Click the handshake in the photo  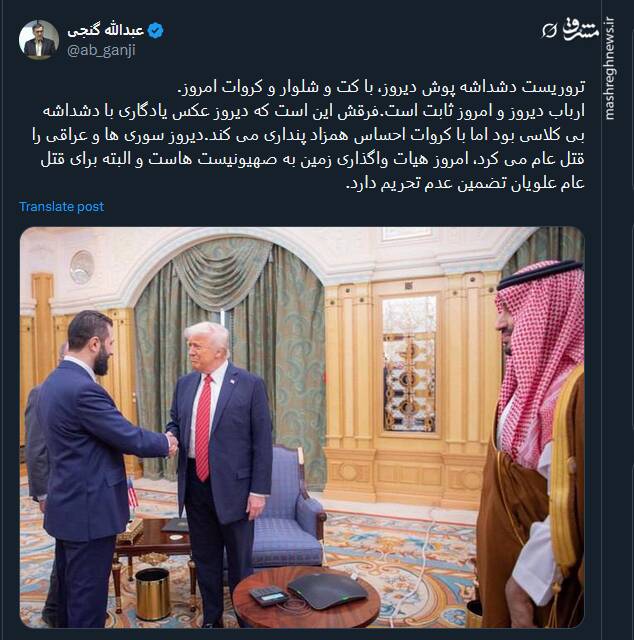pyautogui.click(x=172, y=442)
